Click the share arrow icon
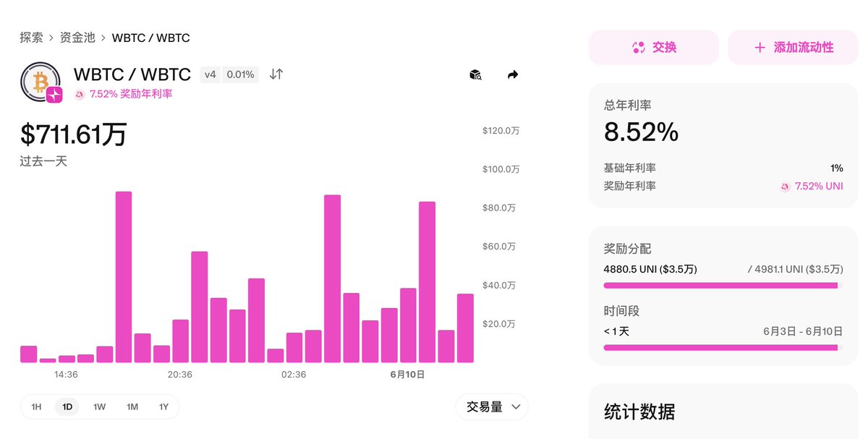Screen dimensions: 868x439 click(x=513, y=74)
